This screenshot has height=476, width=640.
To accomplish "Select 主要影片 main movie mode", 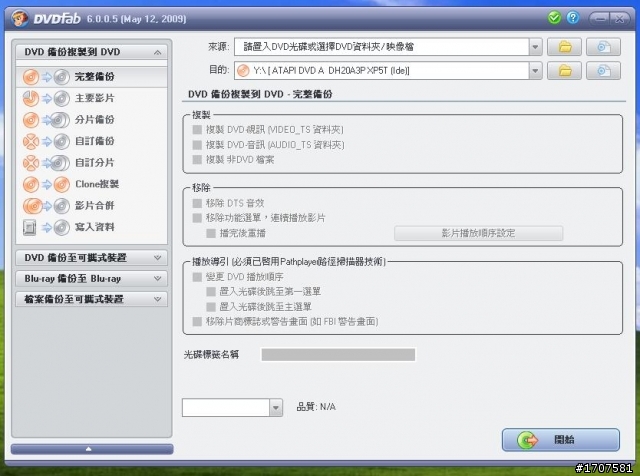I will tap(92, 98).
